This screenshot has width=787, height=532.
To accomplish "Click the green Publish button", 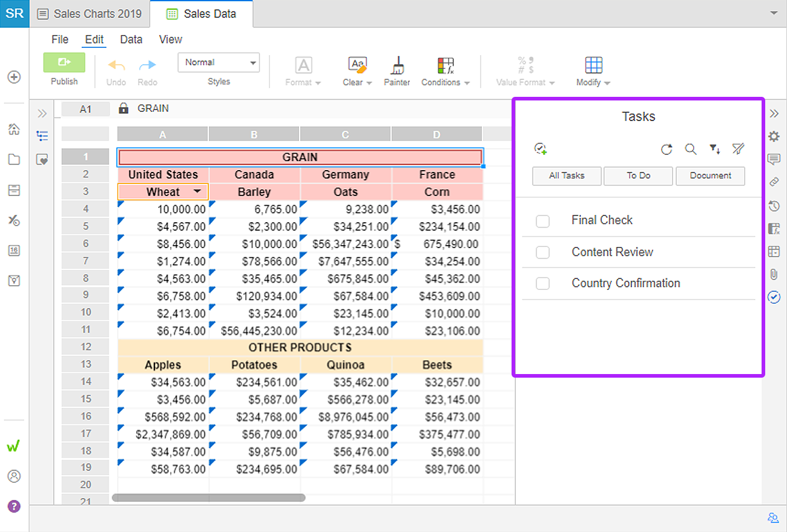I will tap(64, 62).
